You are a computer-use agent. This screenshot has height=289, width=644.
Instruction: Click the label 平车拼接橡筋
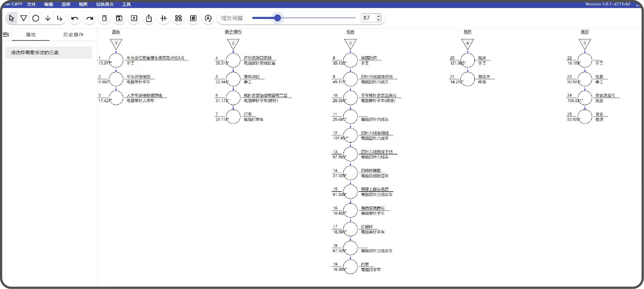[x=139, y=77]
